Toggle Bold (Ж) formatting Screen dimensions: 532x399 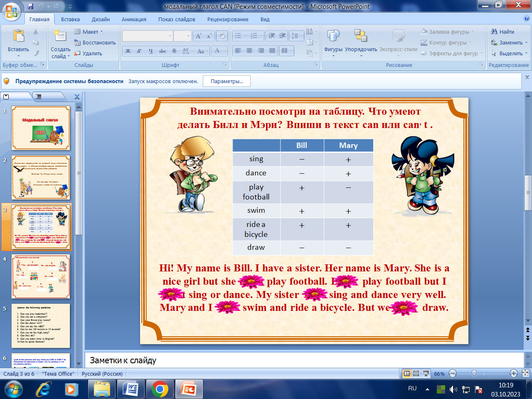click(128, 51)
